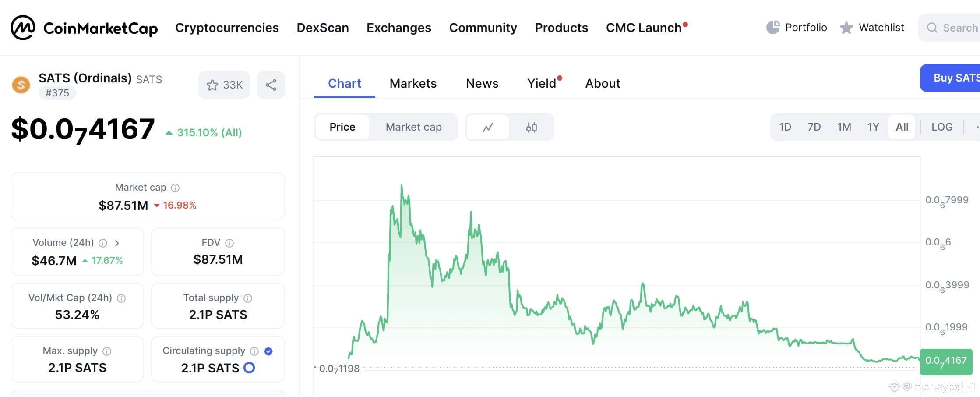This screenshot has height=397, width=980.
Task: Open Community menu
Action: click(x=483, y=28)
